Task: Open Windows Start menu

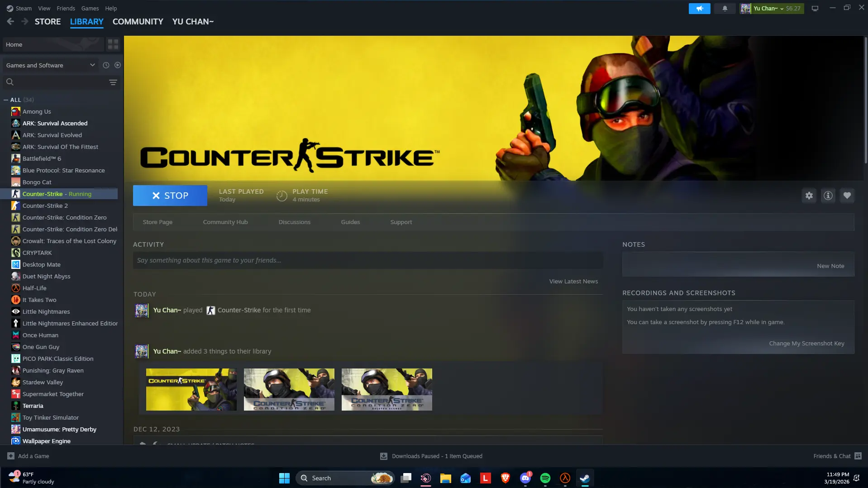Action: tap(284, 478)
